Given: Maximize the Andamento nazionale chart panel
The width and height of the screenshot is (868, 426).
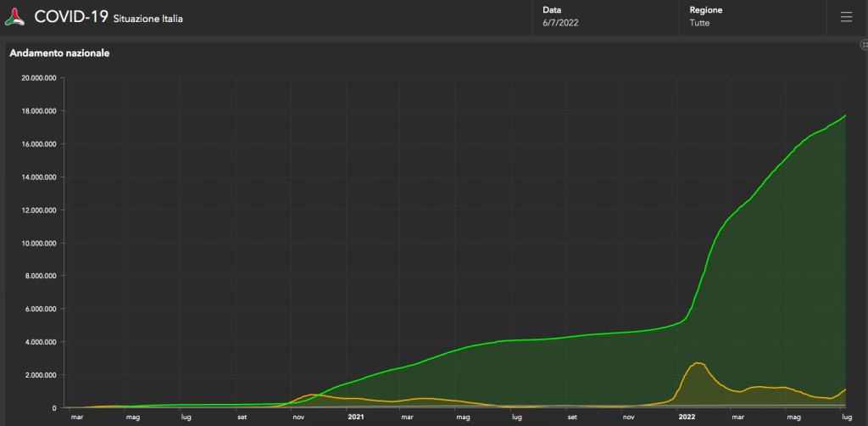Looking at the screenshot, I should pos(863,44).
